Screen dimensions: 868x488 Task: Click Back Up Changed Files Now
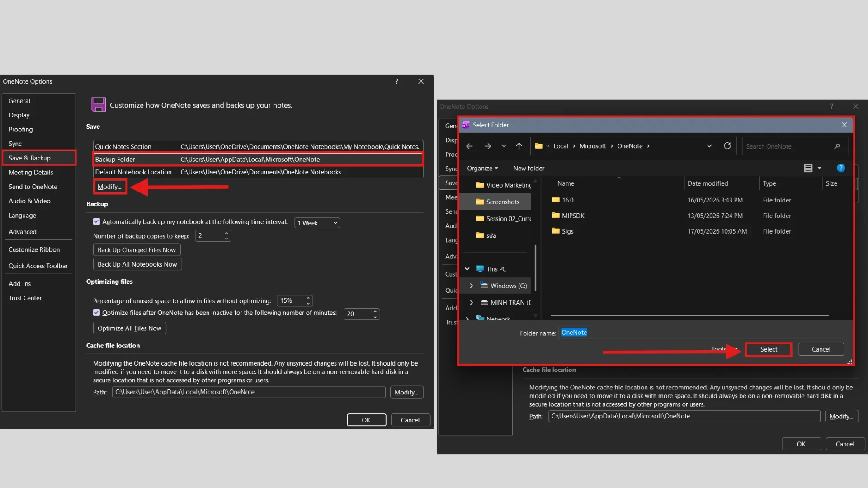(137, 250)
